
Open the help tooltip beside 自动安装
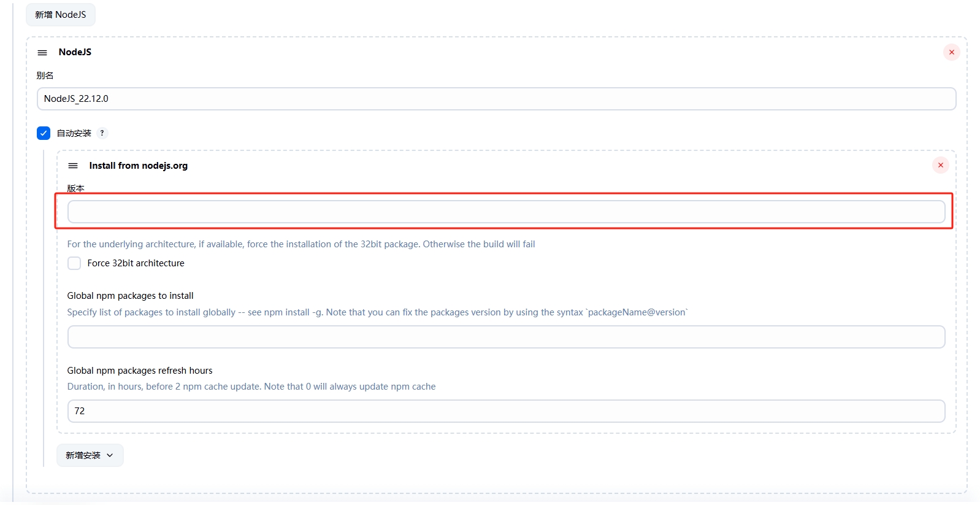coord(102,133)
